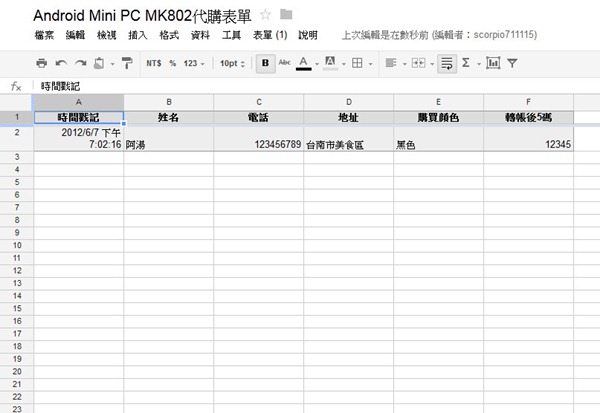Image resolution: width=600 pixels, height=413 pixels.
Task: Insert a chart
Action: [x=493, y=63]
